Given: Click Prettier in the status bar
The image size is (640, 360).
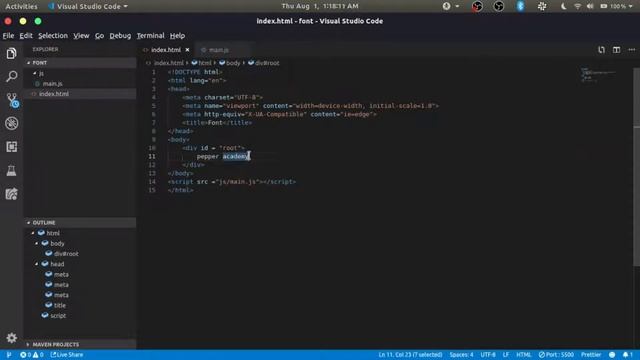Looking at the screenshot, I should [591, 355].
